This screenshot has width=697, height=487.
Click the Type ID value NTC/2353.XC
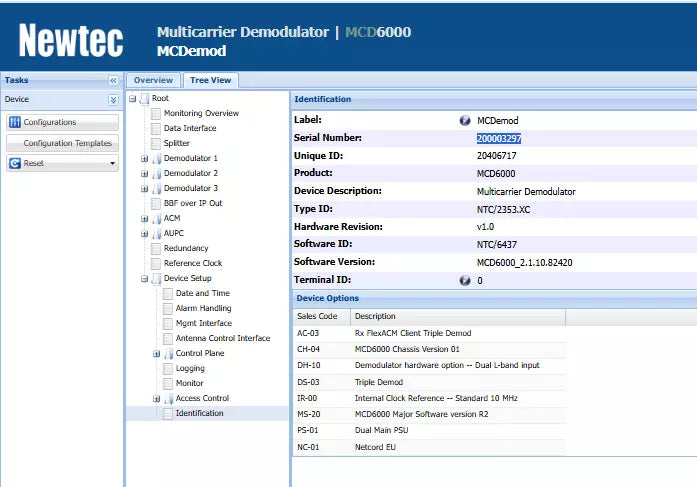(x=503, y=209)
